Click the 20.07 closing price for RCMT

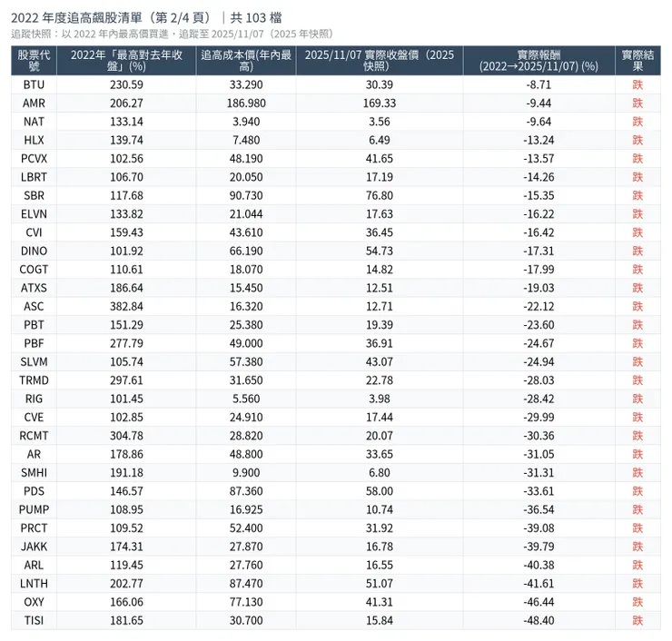pyautogui.click(x=380, y=436)
